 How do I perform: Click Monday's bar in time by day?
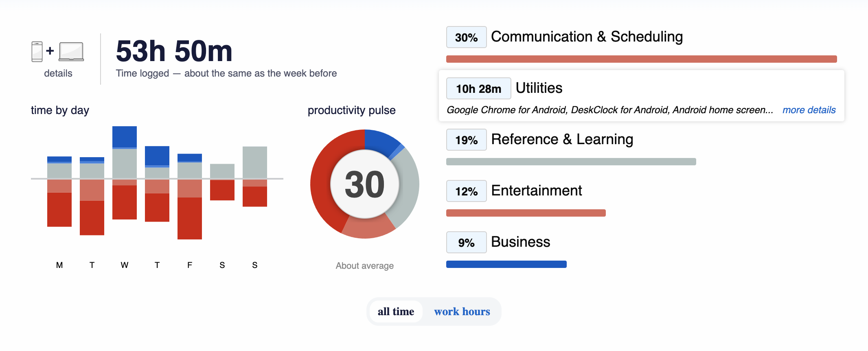coord(59,191)
